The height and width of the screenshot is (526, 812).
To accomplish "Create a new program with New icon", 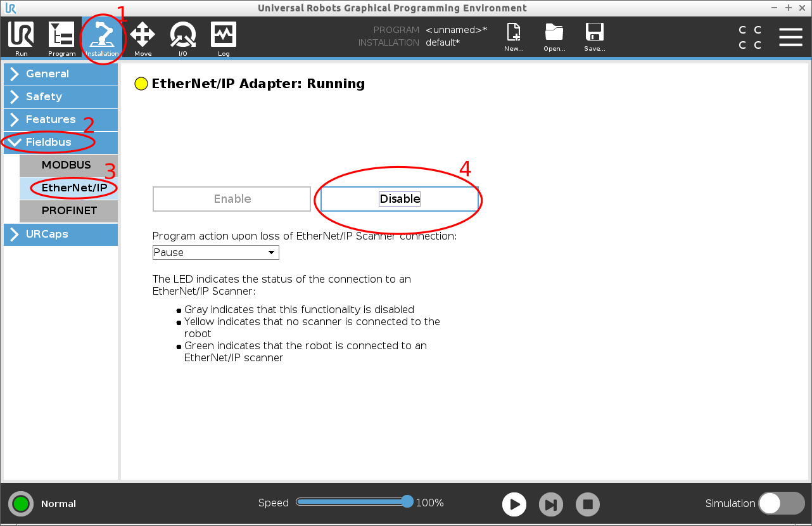I will click(x=514, y=37).
